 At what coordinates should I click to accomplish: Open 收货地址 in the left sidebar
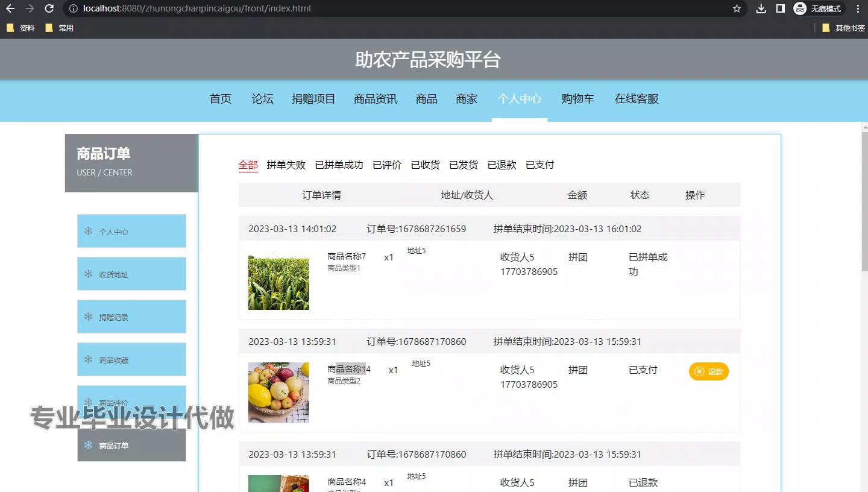pos(131,274)
